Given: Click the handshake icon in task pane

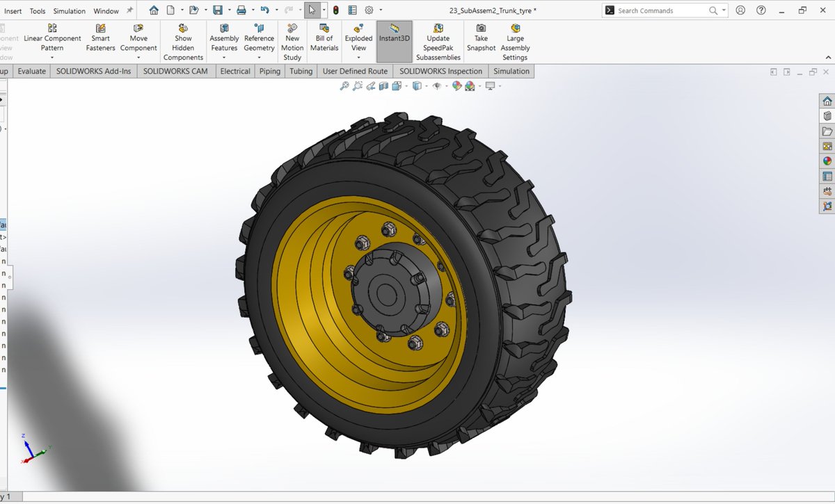Looking at the screenshot, I should [827, 191].
